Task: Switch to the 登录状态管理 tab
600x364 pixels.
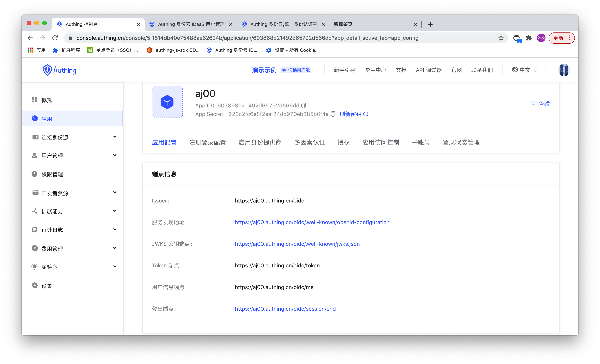Action: 461,143
